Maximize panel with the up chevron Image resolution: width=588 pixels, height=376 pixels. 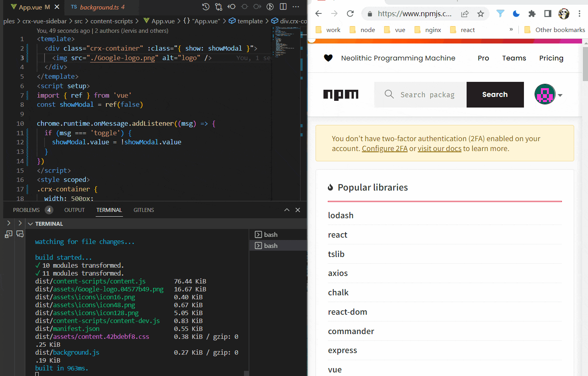pos(287,210)
